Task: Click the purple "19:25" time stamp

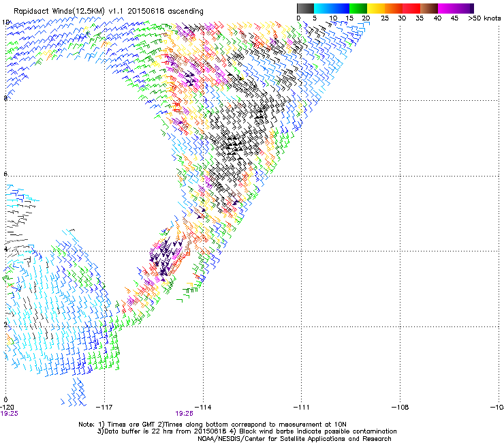Action: (9, 414)
